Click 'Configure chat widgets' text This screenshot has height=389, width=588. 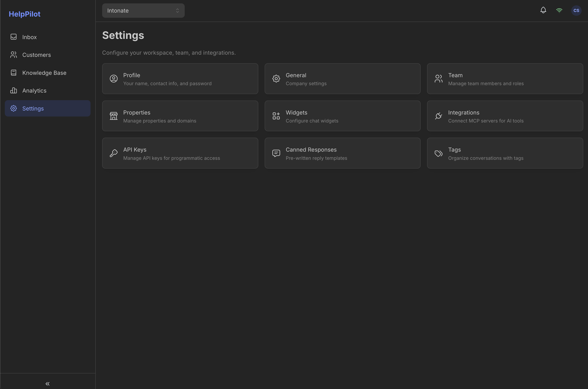tap(312, 121)
